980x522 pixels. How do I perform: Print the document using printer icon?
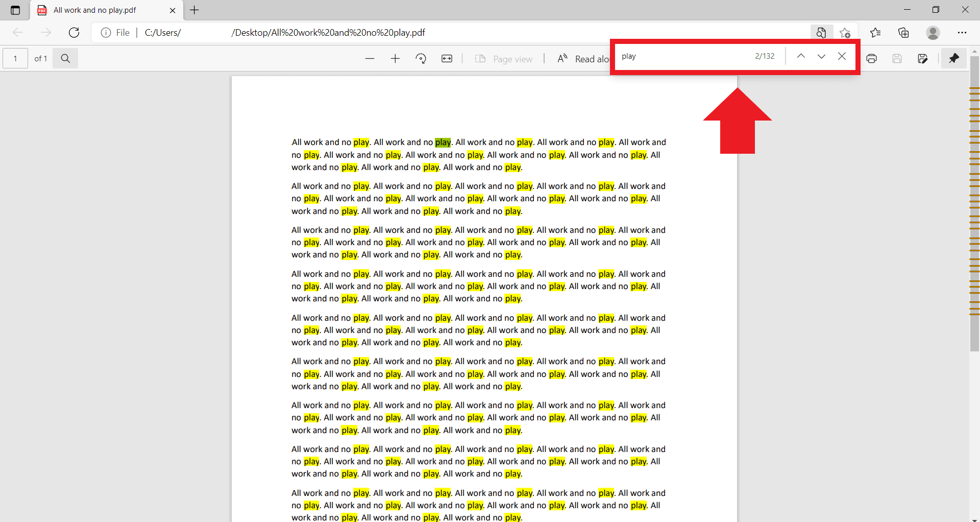coord(872,59)
